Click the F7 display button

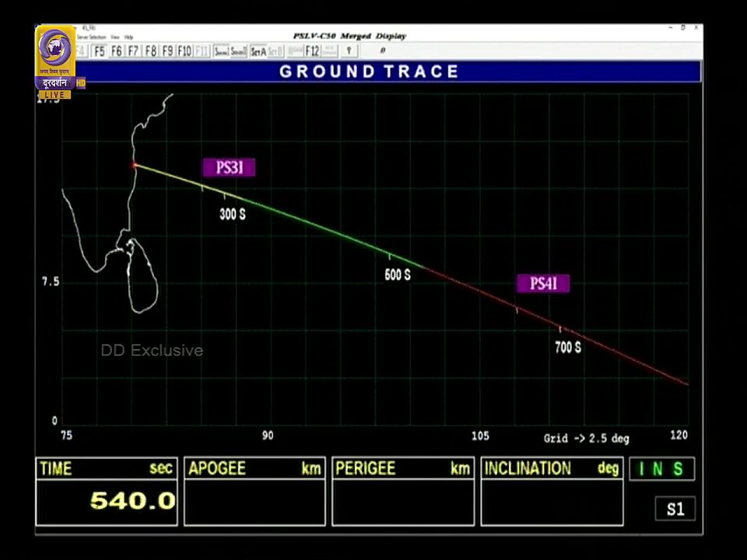point(134,51)
